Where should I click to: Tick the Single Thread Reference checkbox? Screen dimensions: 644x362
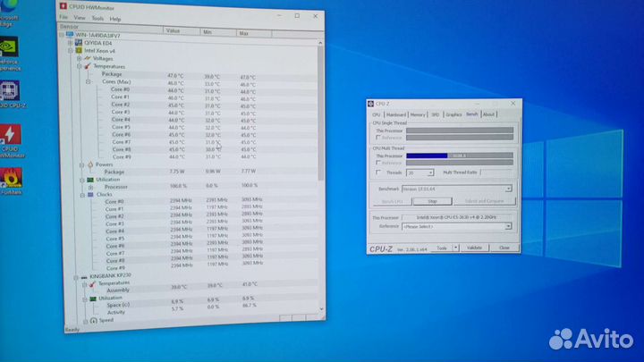point(377,138)
